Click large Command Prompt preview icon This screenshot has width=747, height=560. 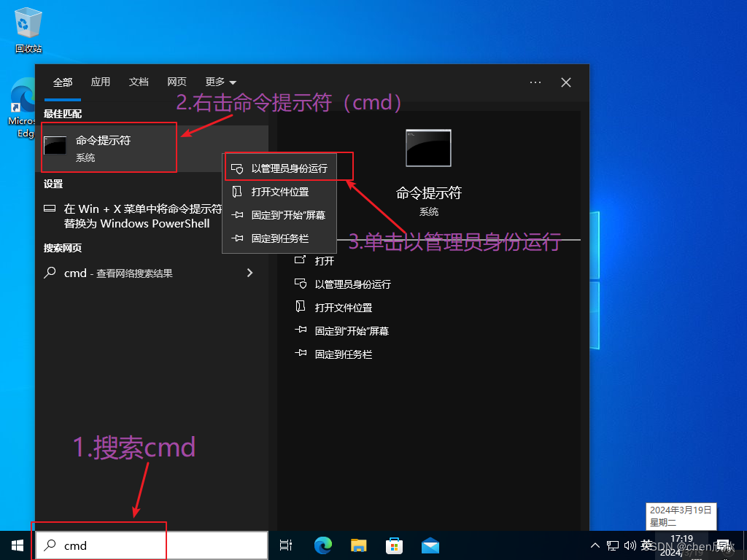coord(428,148)
